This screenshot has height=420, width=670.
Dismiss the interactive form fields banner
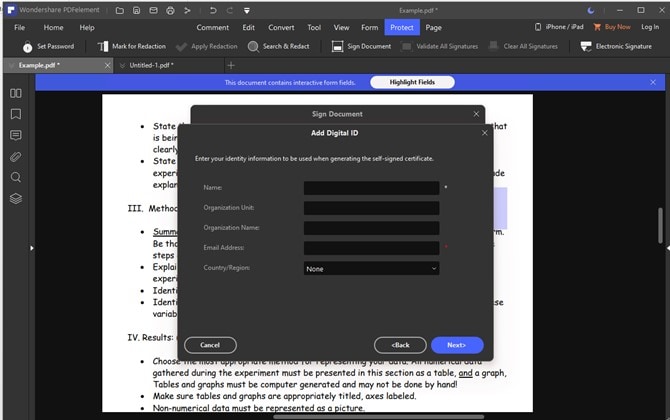pyautogui.click(x=653, y=82)
